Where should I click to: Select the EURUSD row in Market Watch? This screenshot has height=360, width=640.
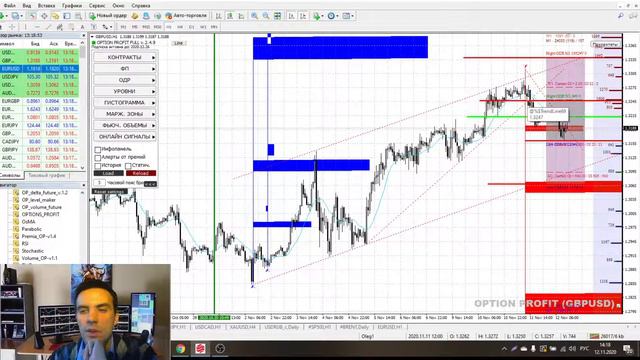[x=40, y=69]
